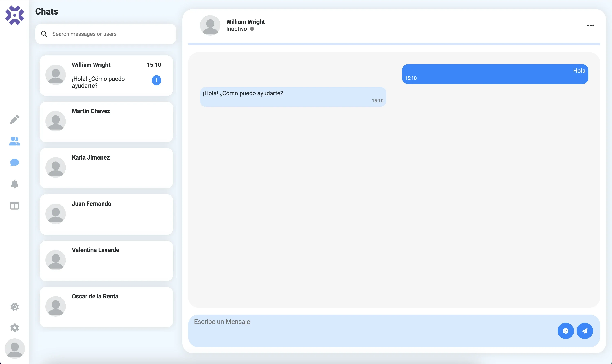Open the three-dot chat options menu
The width and height of the screenshot is (612, 364).
[x=591, y=25]
